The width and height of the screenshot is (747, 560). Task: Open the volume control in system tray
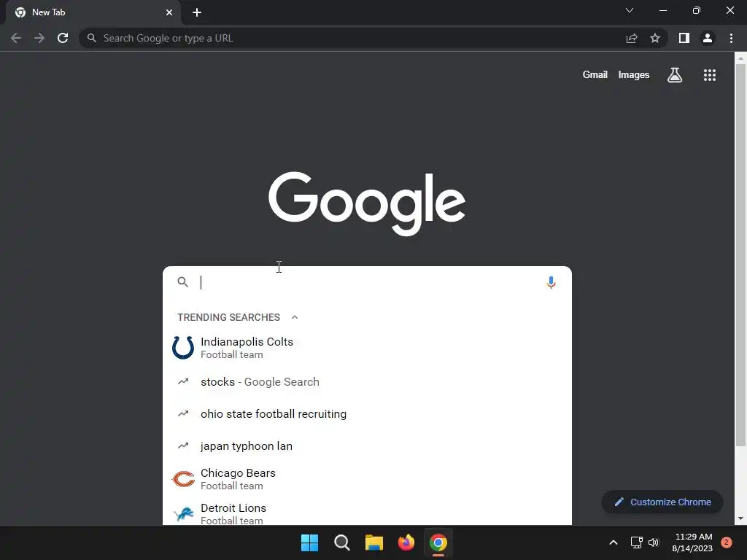pyautogui.click(x=654, y=542)
